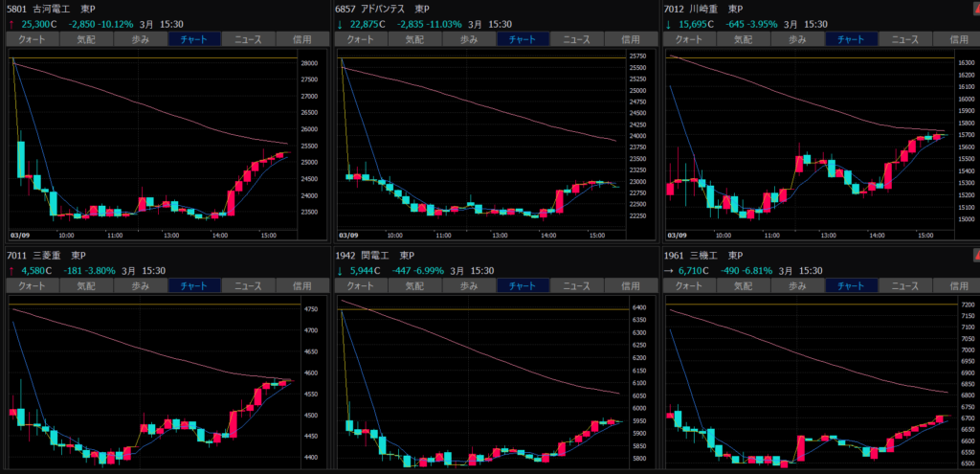Switch to 気配 tab for アドバンテス

tap(414, 39)
